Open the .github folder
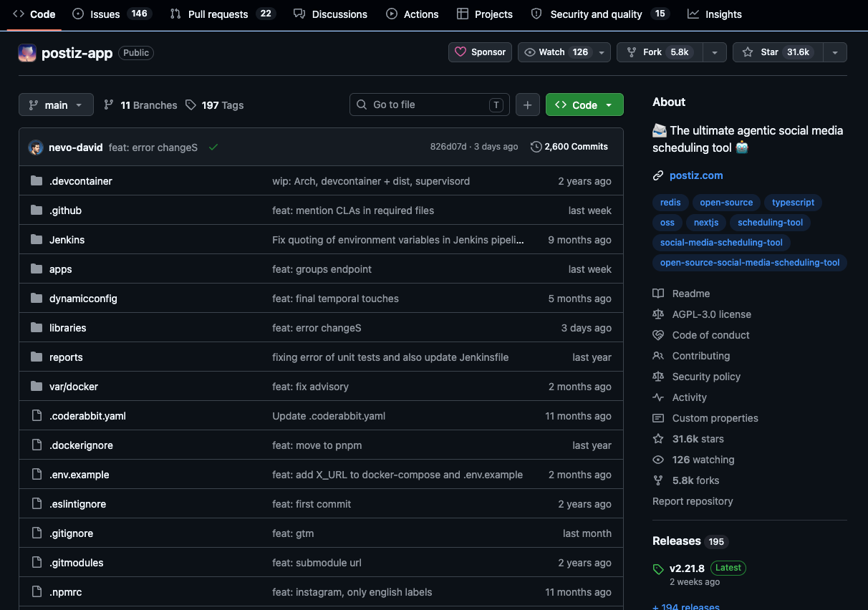 pyautogui.click(x=65, y=210)
